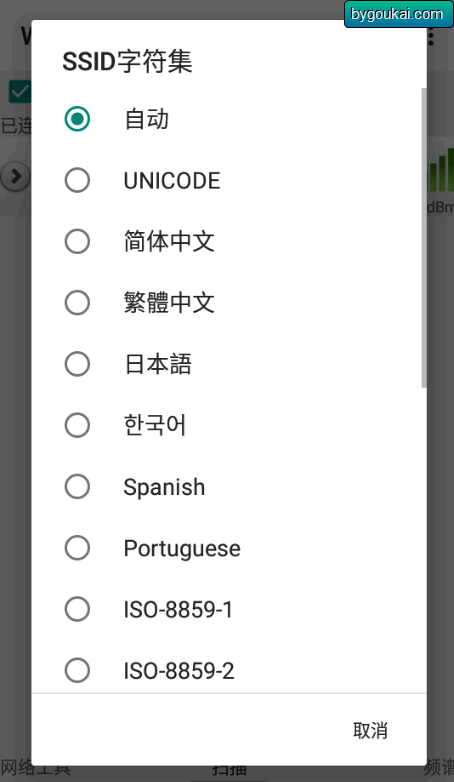Pick the Portuguese radio button
The height and width of the screenshot is (782, 454).
point(229,548)
